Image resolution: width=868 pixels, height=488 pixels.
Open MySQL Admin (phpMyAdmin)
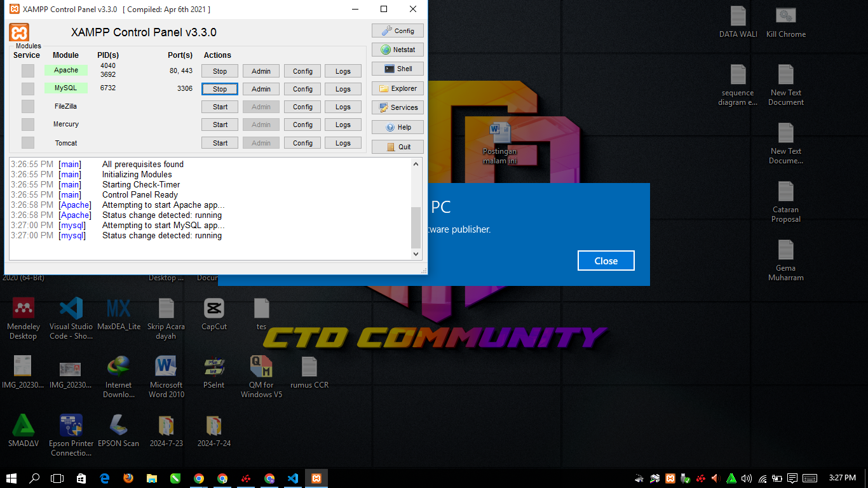[x=261, y=89]
